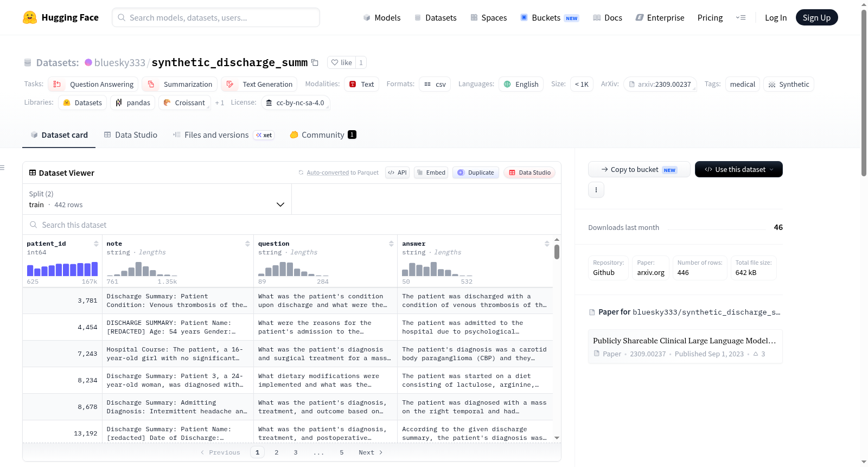Viewport: 868px width, 467px height.
Task: Click the Search this dataset field
Action: [292, 225]
